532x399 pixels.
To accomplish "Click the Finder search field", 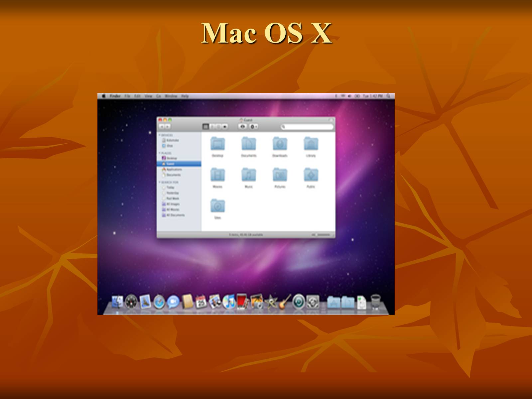I will 307,127.
